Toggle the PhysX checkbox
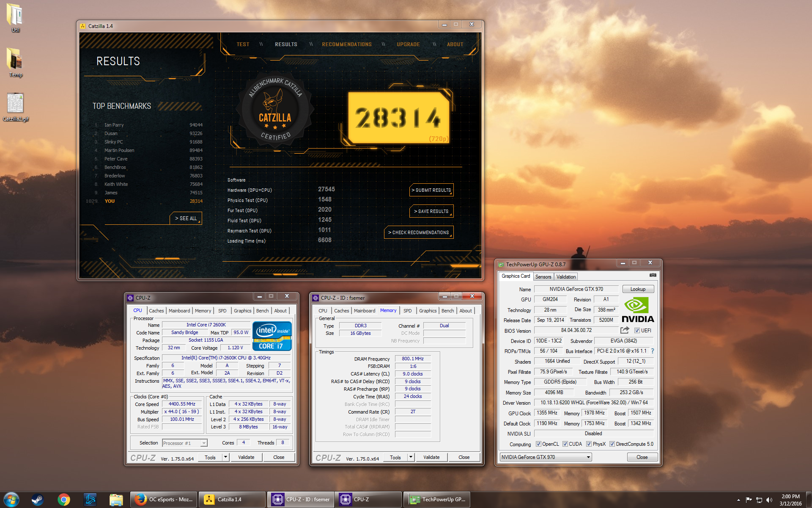This screenshot has height=508, width=812. tap(589, 444)
